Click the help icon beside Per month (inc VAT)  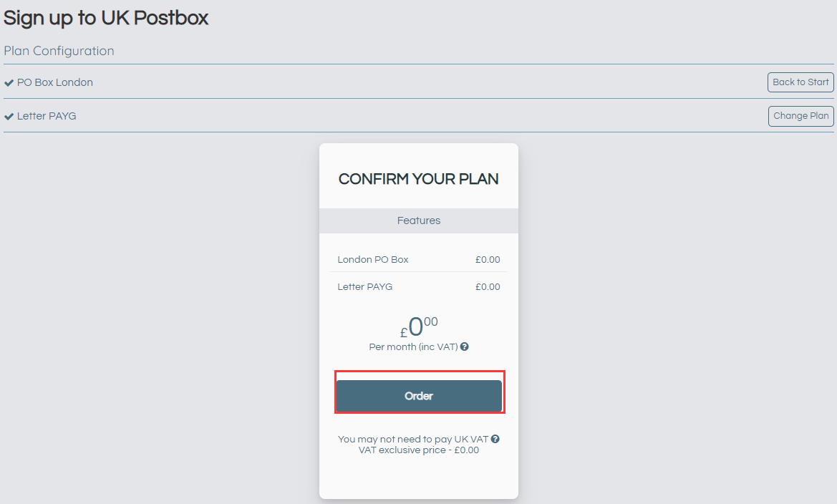[x=465, y=346]
